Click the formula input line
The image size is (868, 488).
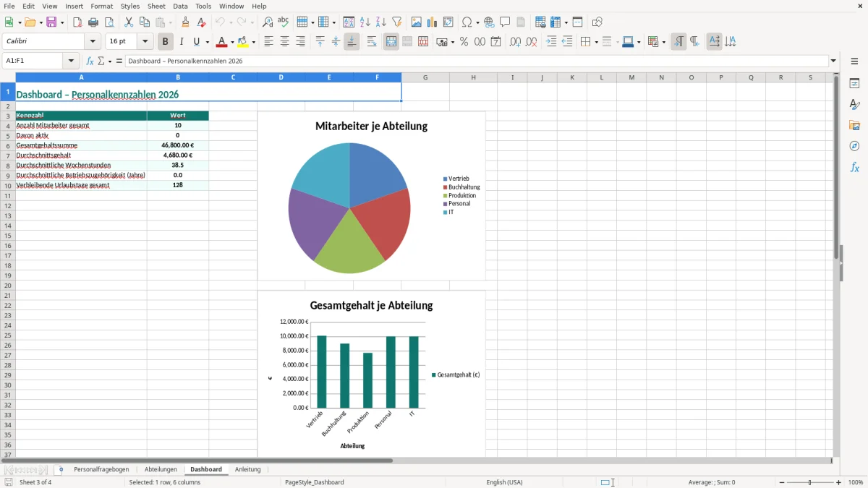tap(477, 61)
